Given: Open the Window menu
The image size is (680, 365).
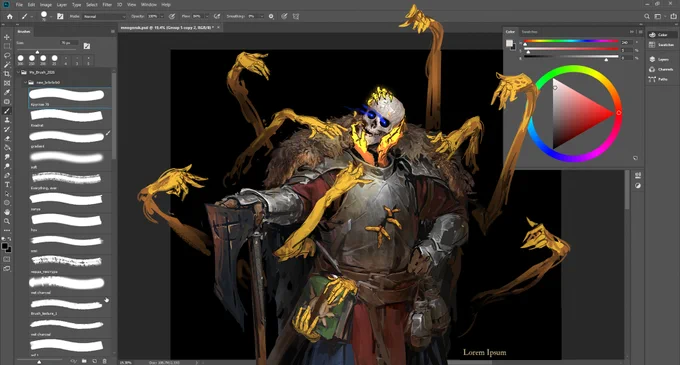Looking at the screenshot, I should point(149,5).
